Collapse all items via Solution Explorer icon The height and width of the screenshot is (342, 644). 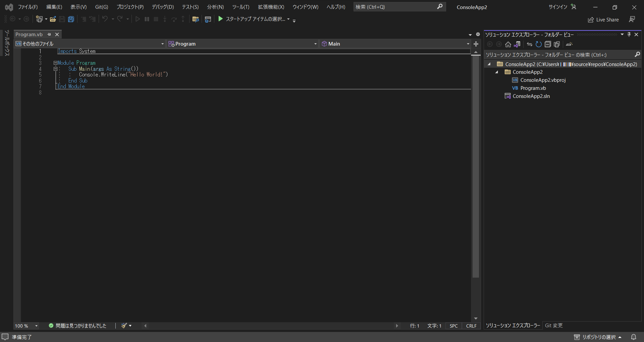point(548,44)
